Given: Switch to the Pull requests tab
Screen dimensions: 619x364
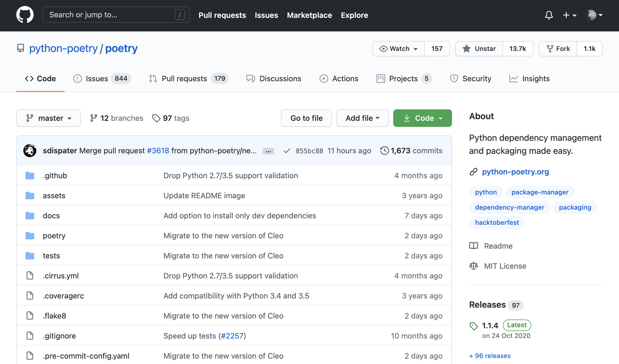Looking at the screenshot, I should (189, 79).
